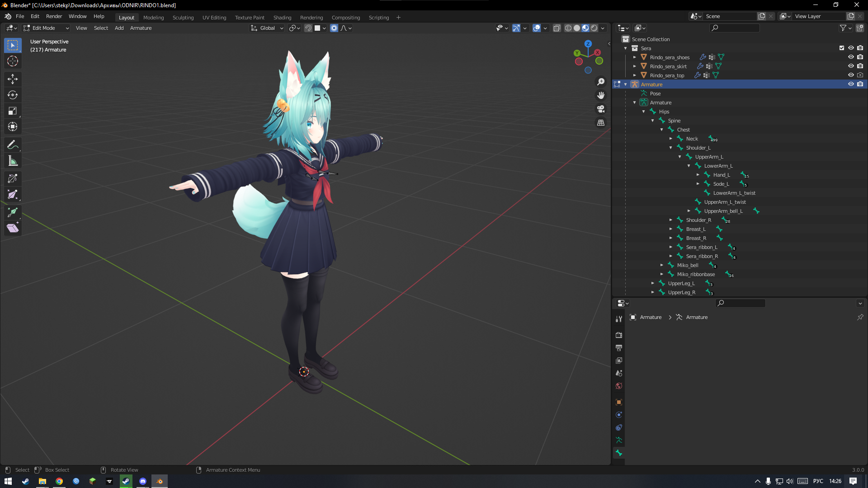Open Discord from the taskbar

(x=143, y=481)
